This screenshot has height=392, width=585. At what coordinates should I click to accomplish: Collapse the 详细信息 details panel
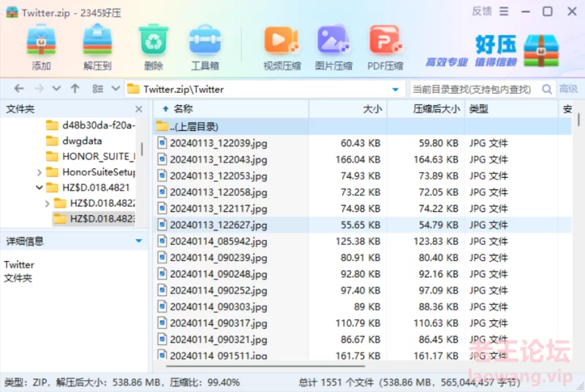click(x=139, y=241)
